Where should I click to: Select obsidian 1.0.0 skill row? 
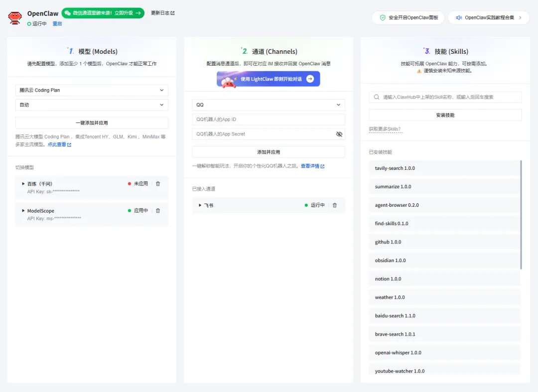[x=444, y=261]
